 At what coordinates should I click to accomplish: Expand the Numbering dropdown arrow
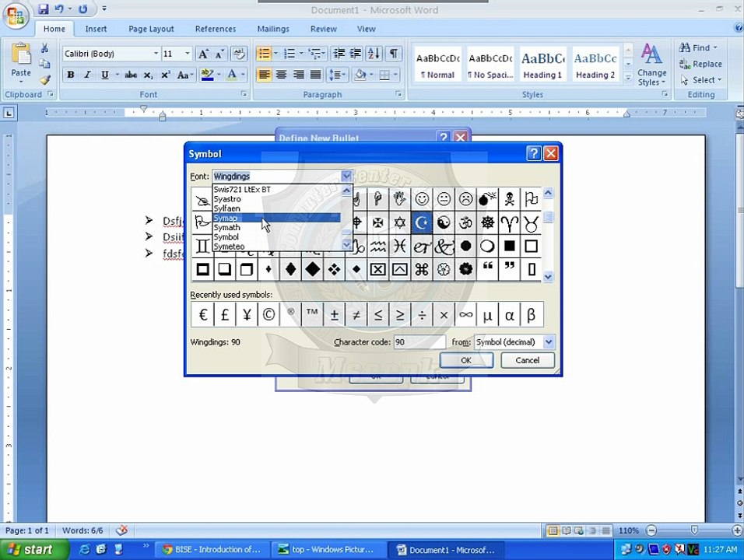point(301,54)
